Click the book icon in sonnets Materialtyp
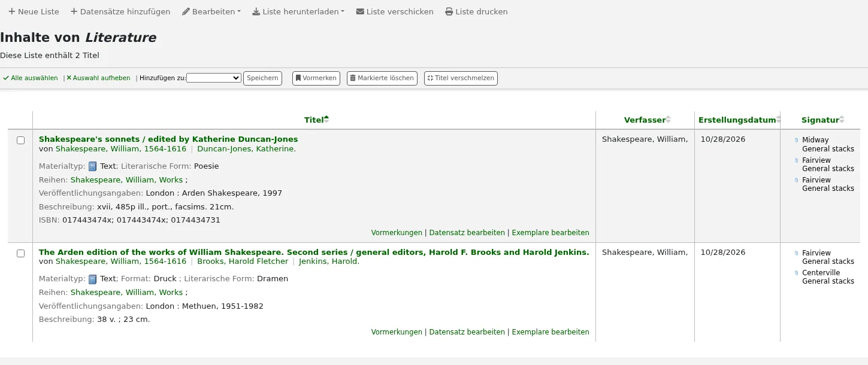868x365 pixels. click(93, 166)
